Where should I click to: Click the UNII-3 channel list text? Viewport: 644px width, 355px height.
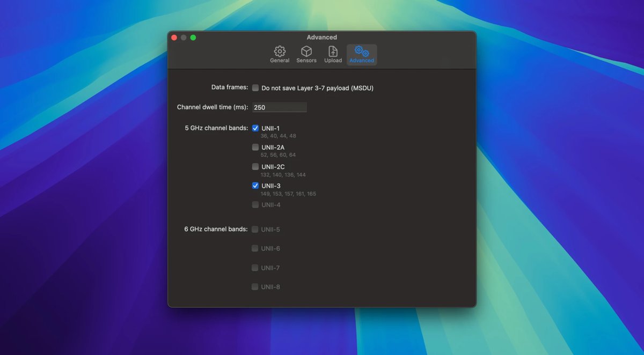288,194
